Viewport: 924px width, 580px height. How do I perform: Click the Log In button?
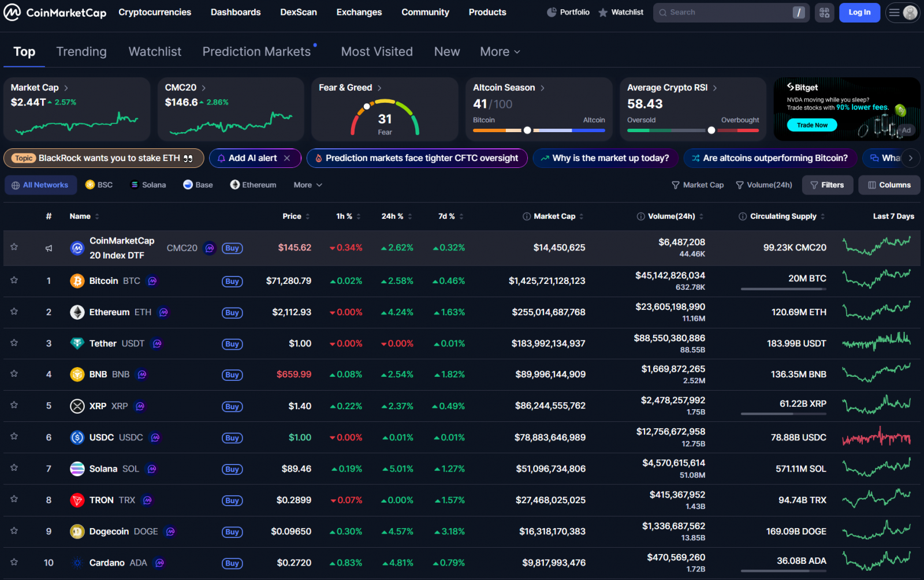pos(859,12)
